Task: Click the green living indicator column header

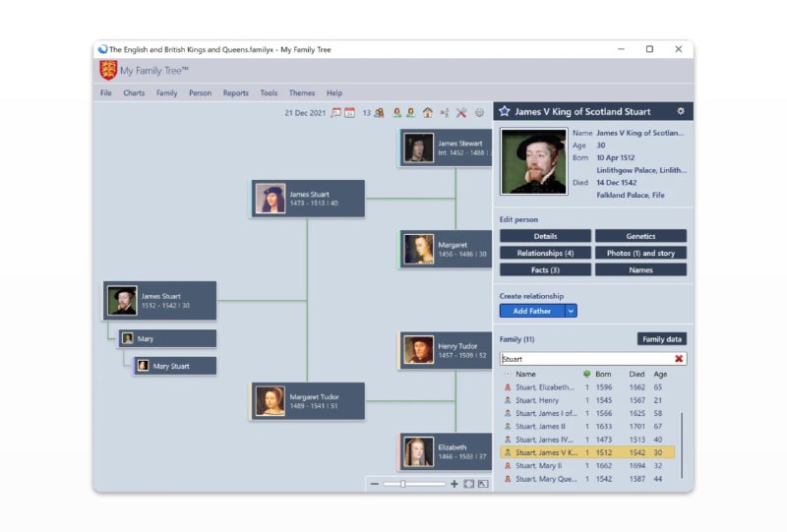Action: click(586, 374)
